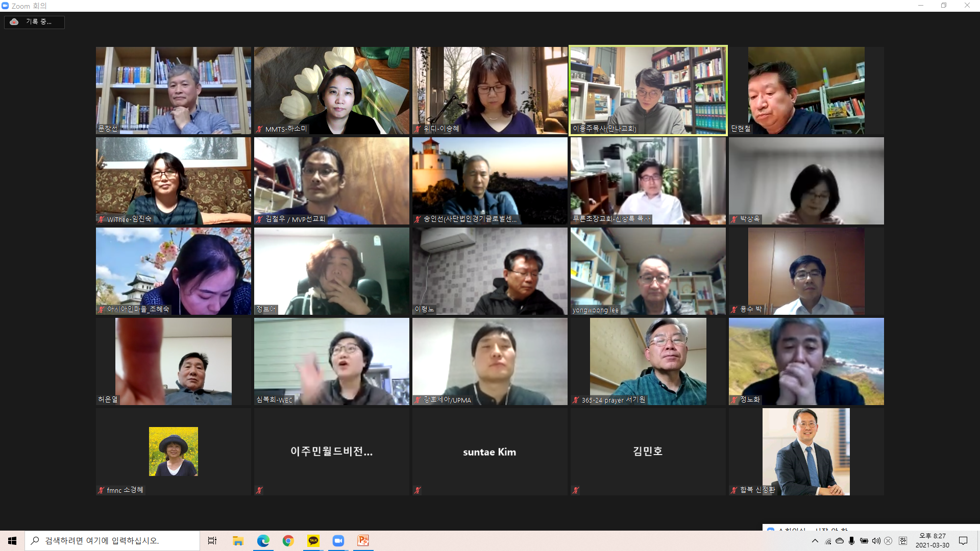Image resolution: width=980 pixels, height=551 pixels.
Task: Select the 이응주목사(만나교회) active speaker video
Action: tap(648, 90)
